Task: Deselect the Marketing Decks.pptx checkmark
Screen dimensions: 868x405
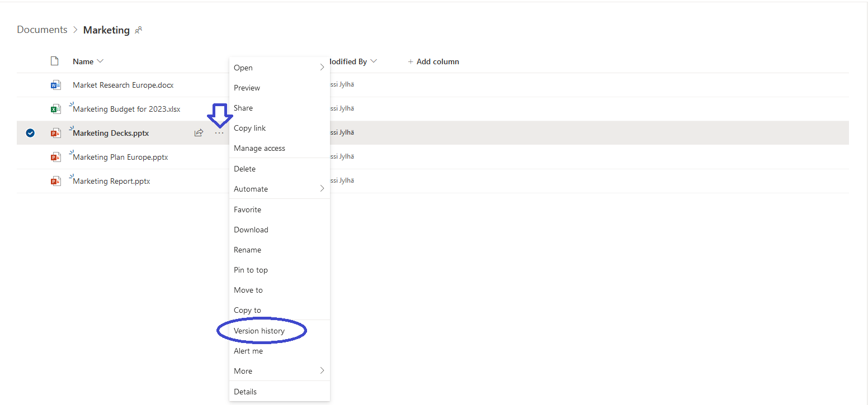Action: [x=30, y=133]
